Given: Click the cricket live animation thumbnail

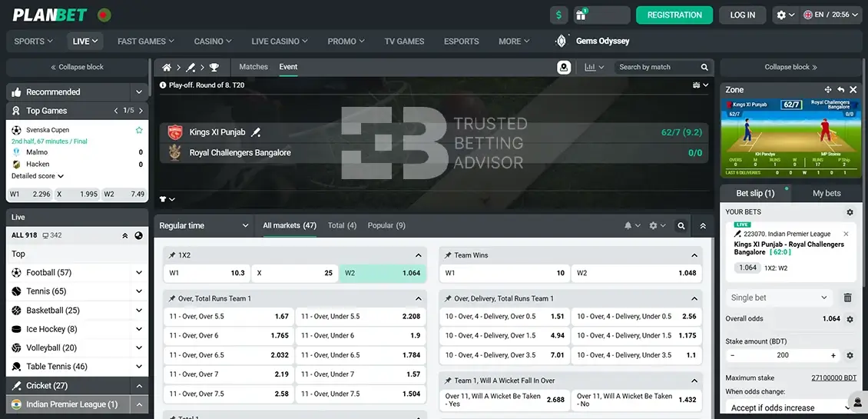Looking at the screenshot, I should click(x=791, y=138).
